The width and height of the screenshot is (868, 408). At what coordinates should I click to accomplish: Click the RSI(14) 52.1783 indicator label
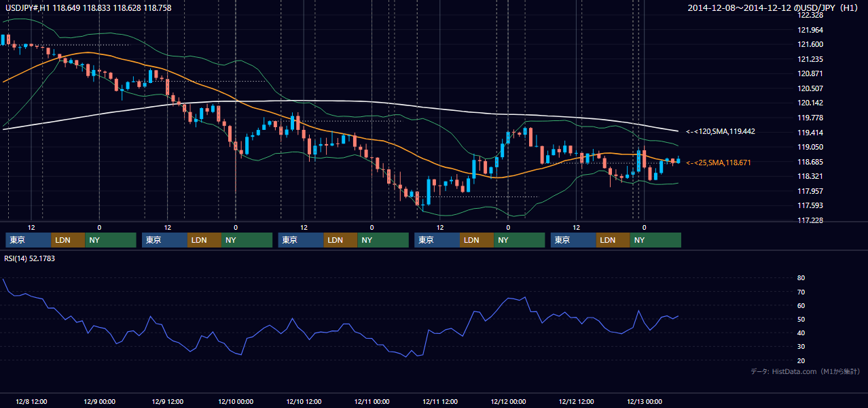coord(30,258)
